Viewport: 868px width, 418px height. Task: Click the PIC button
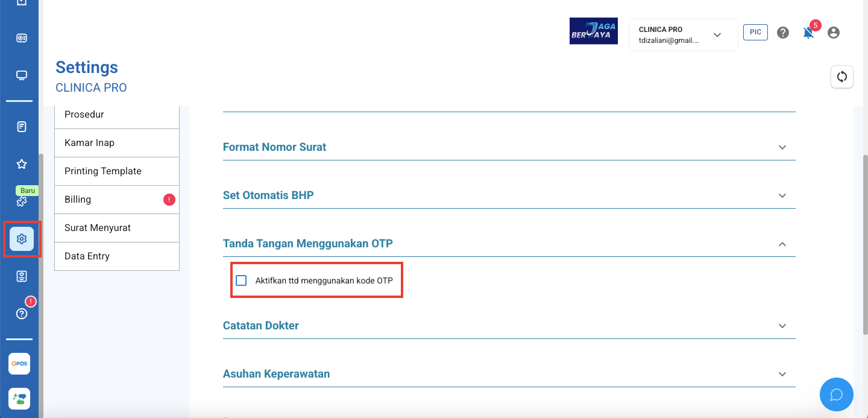pos(755,32)
